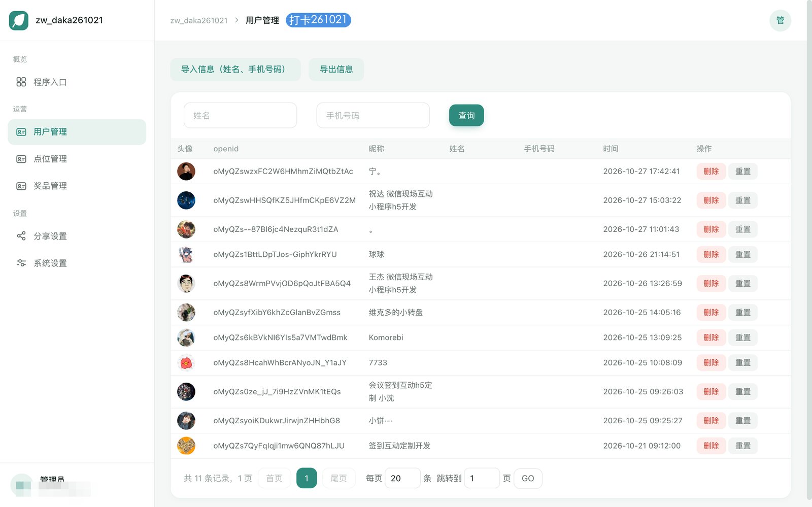This screenshot has height=507, width=812.
Task: Click 导入信息（姓名、手机号码）button
Action: (x=235, y=70)
